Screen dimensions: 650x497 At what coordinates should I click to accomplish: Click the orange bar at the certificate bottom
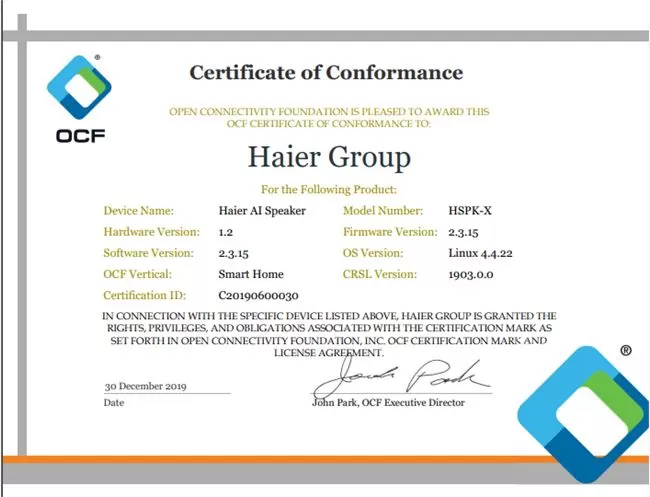pos(260,460)
